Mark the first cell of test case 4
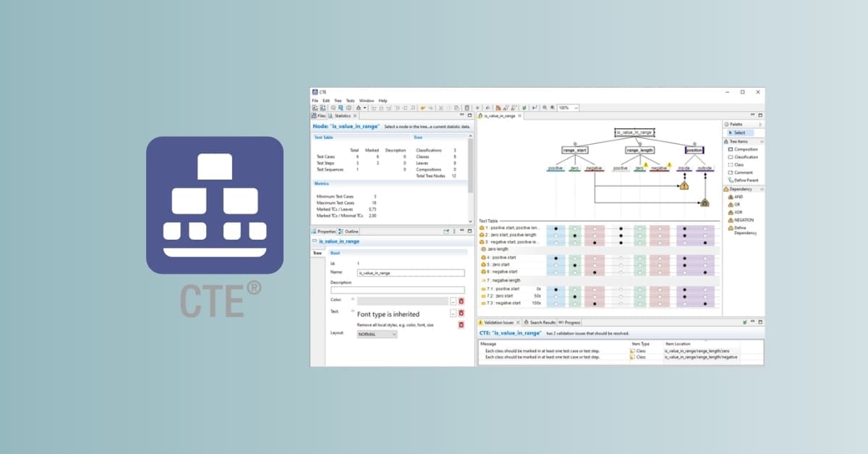Screen dimensions: 868x454 click(x=556, y=257)
